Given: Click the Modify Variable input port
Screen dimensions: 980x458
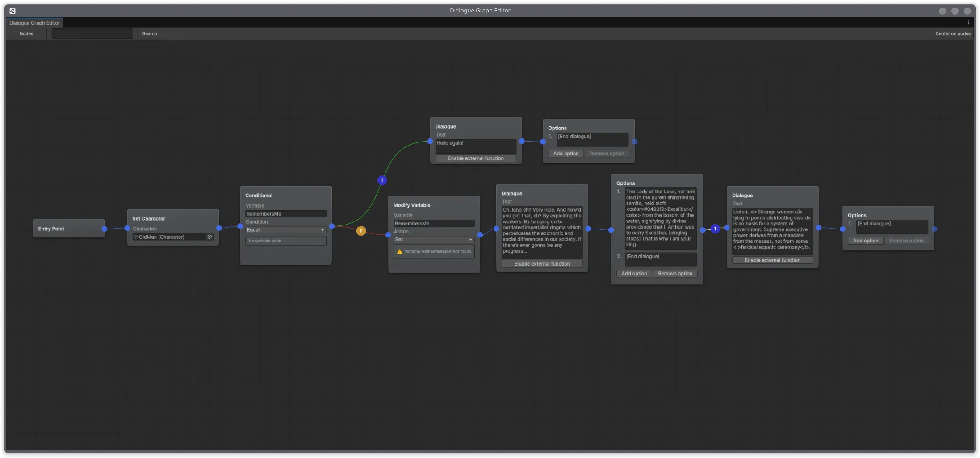Looking at the screenshot, I should [x=388, y=235].
